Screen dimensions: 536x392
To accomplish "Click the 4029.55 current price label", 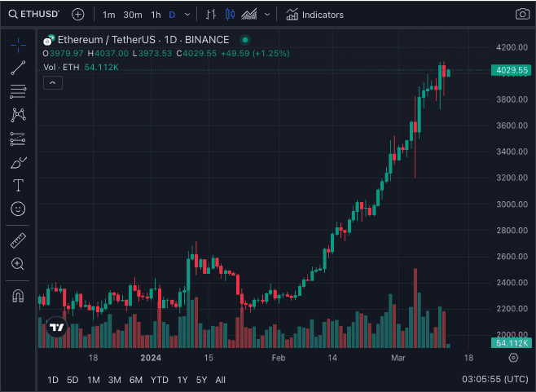I will [x=511, y=70].
